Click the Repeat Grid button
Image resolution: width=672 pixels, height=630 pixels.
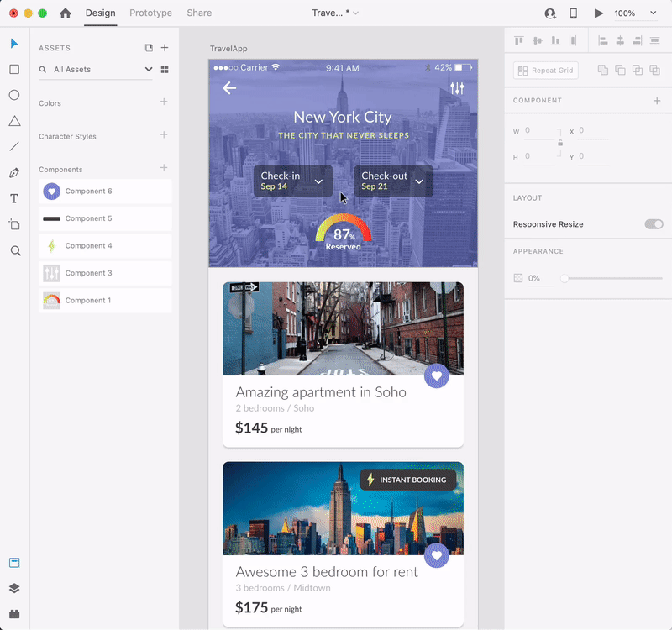[x=546, y=71]
